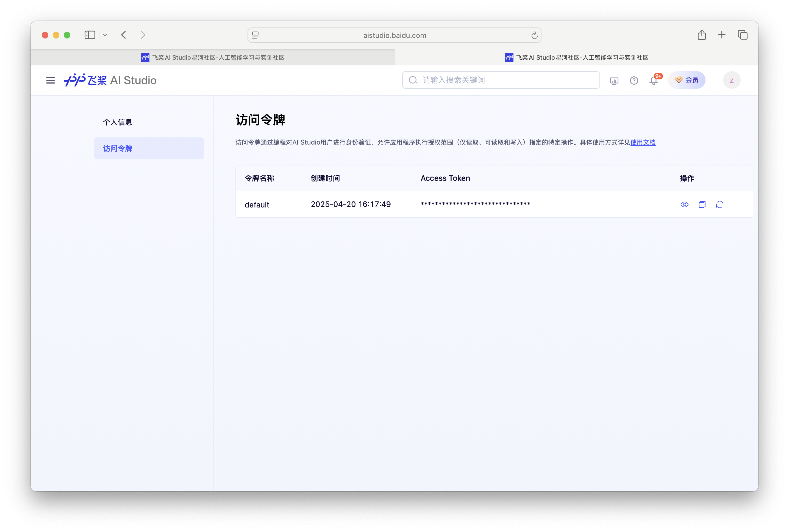Copy the default access token
Screen dimensions: 789x532
click(x=702, y=204)
